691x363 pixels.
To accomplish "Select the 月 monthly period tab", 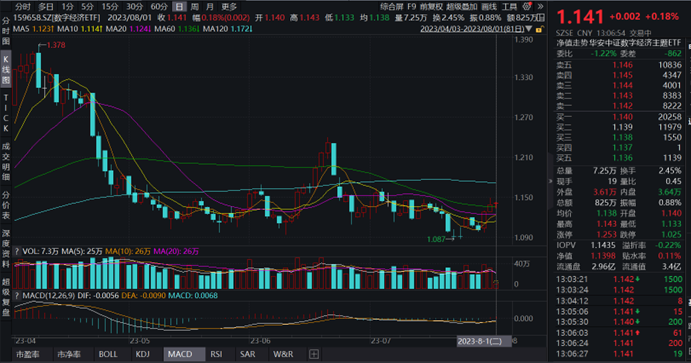I will pyautogui.click(x=210, y=7).
